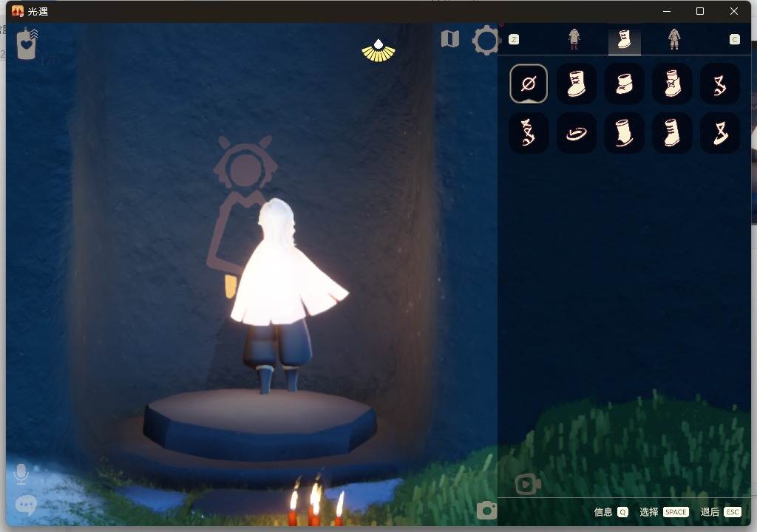
Task: Take a screenshot with the camera icon
Action: tap(486, 511)
